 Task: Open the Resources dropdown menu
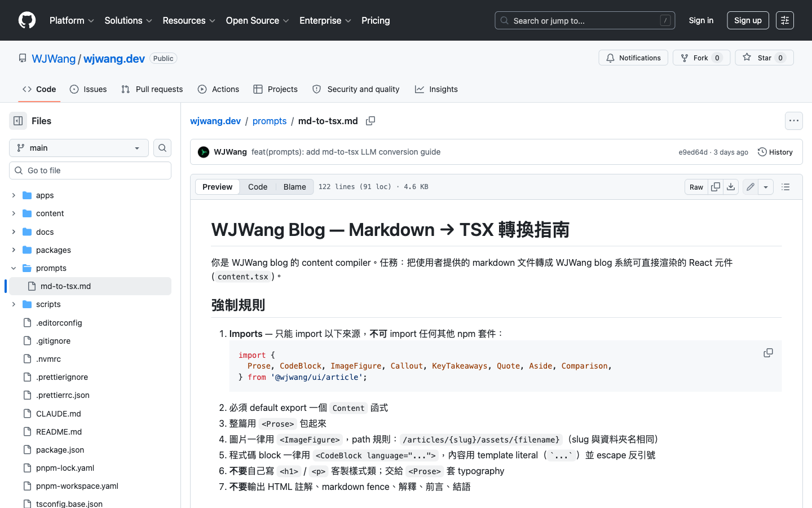coord(189,20)
